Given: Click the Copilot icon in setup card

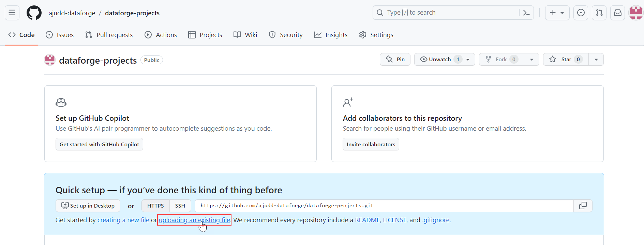Looking at the screenshot, I should pos(61,102).
